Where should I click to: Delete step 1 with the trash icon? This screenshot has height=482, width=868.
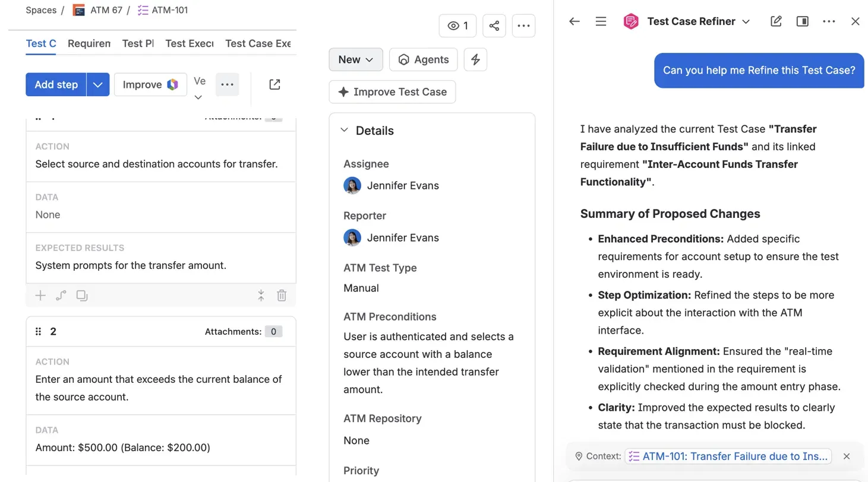tap(282, 295)
